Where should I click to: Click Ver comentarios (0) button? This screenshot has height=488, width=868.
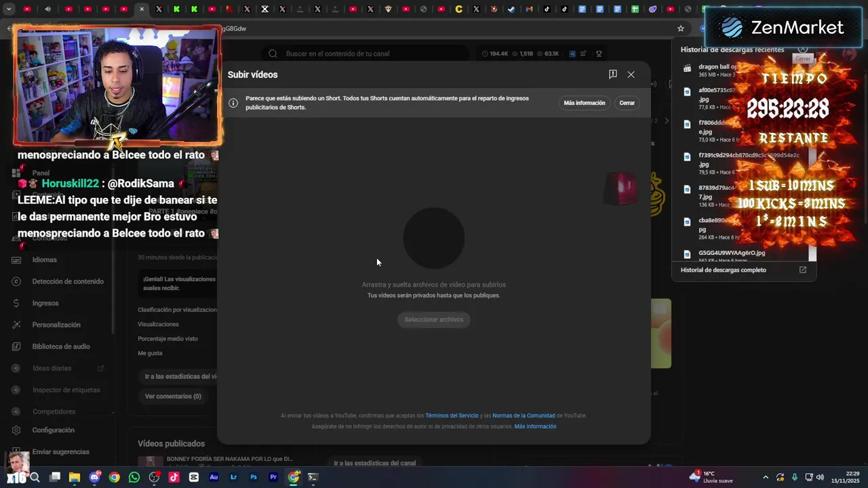[x=173, y=396]
